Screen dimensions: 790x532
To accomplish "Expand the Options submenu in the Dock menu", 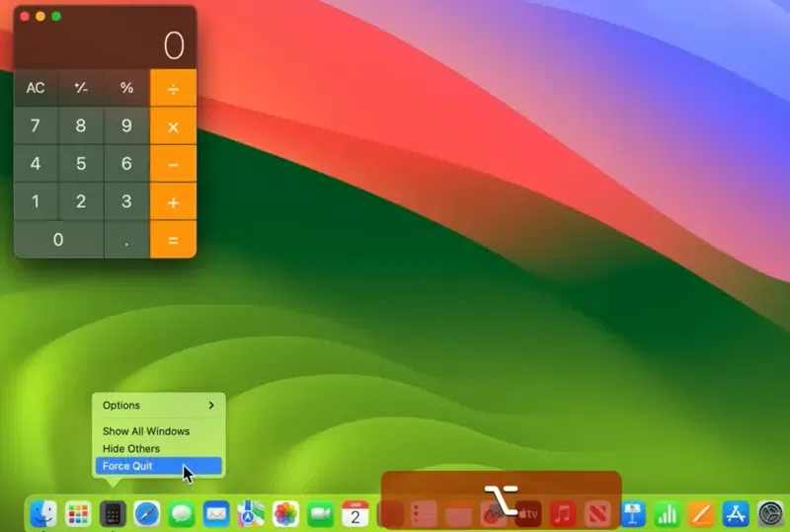I will 159,406.
